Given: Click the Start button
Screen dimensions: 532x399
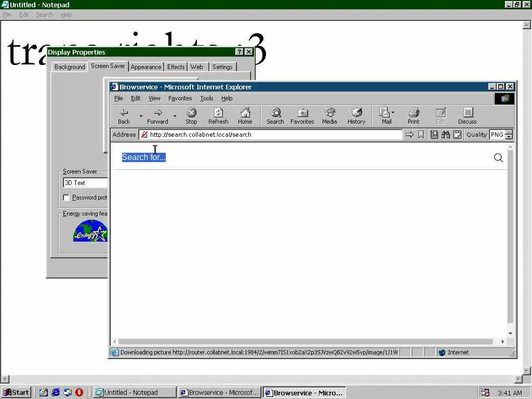Looking at the screenshot, I should (16, 393).
